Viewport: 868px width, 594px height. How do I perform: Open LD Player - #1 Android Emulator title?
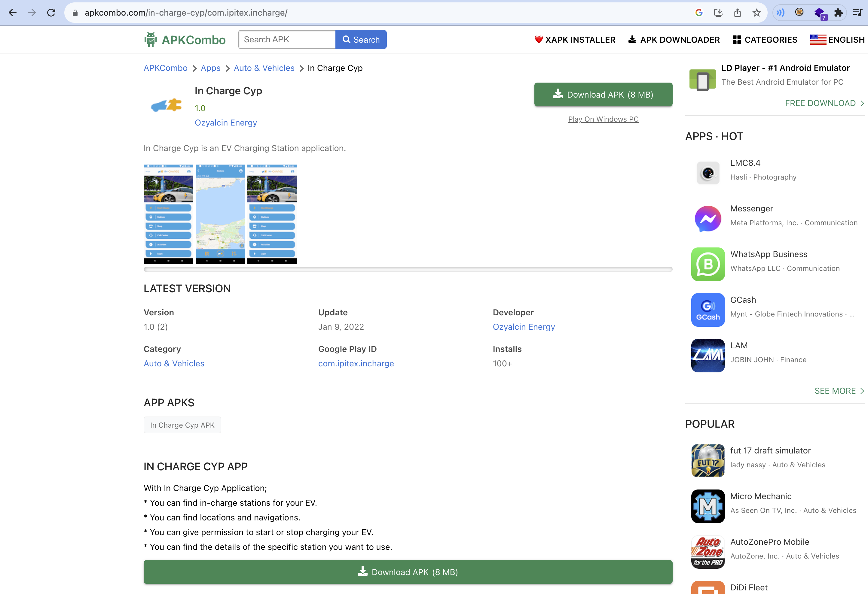click(785, 68)
